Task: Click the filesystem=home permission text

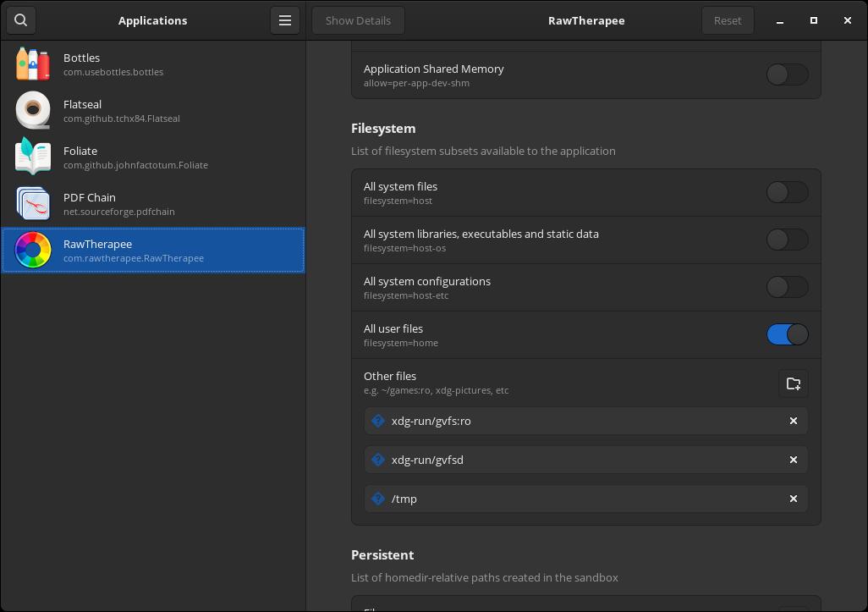Action: 401,343
